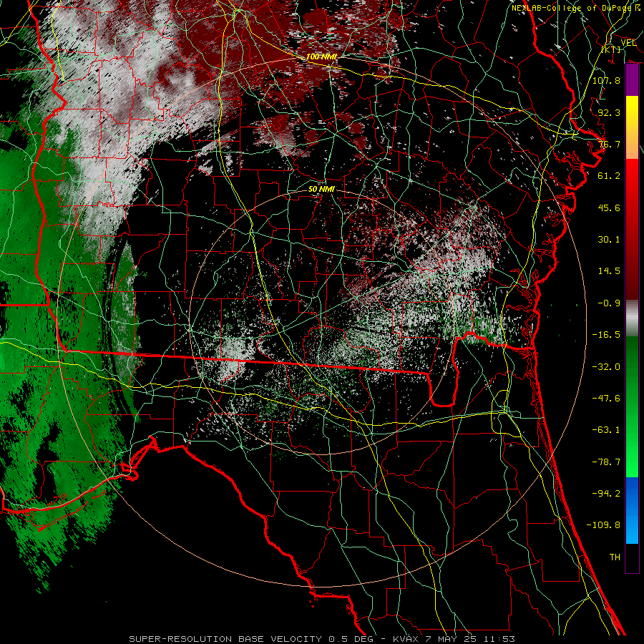Image resolution: width=644 pixels, height=644 pixels.
Task: Click the 61.2 velocity scale value
Action: pos(609,176)
